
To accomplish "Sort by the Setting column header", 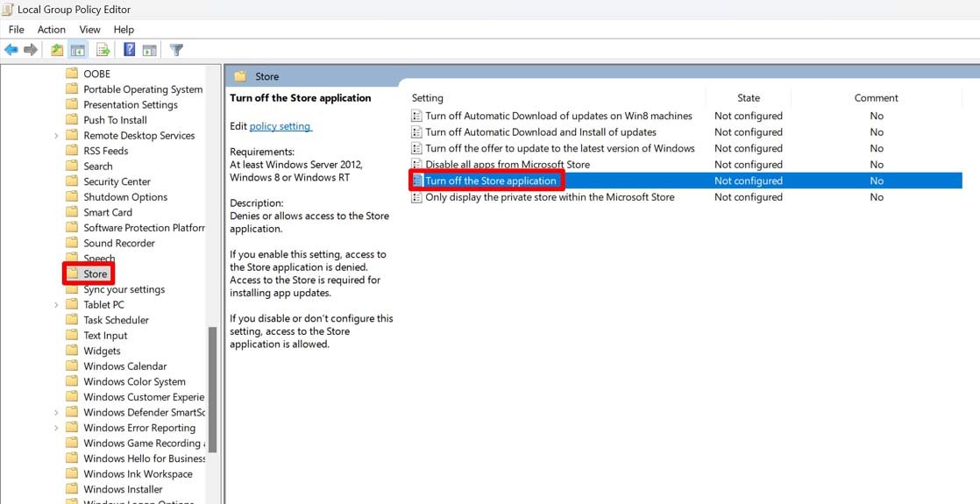I will pos(428,98).
